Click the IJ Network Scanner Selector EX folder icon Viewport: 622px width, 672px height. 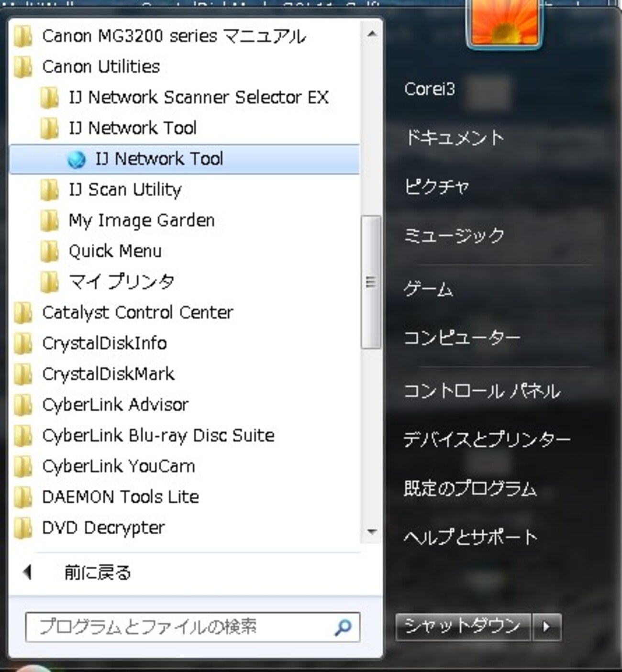click(x=49, y=98)
